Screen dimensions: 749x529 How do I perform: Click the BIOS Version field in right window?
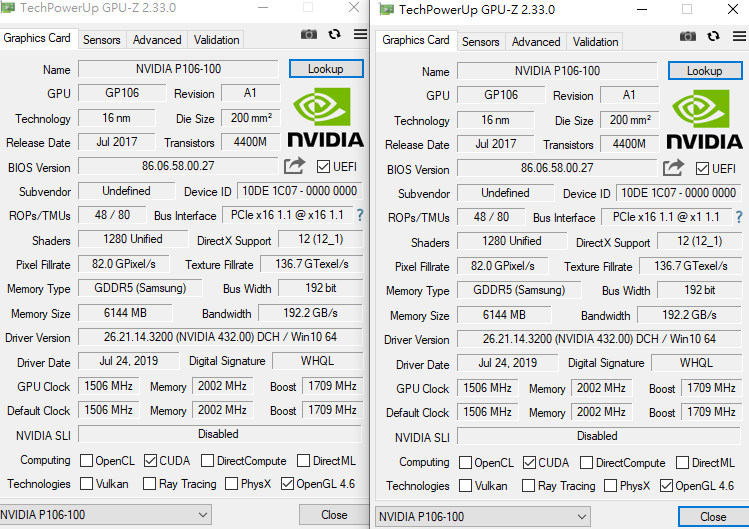pos(557,168)
